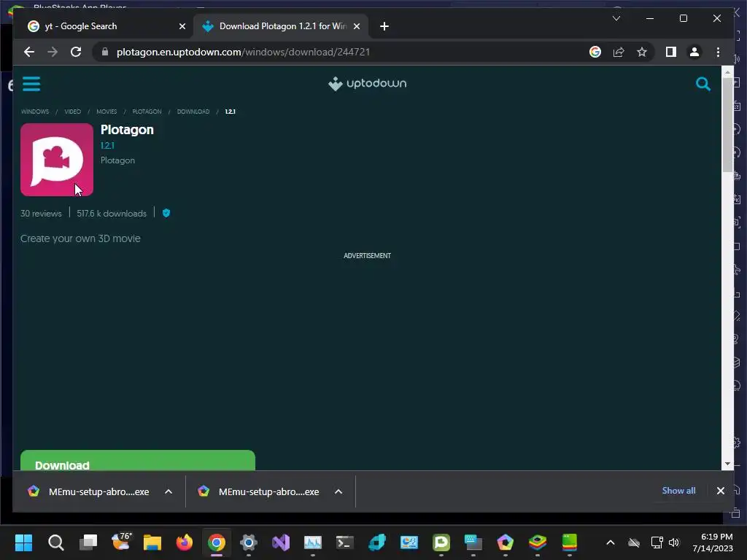Open the Chrome profile menu
Screen dimensions: 747x560
(694, 52)
